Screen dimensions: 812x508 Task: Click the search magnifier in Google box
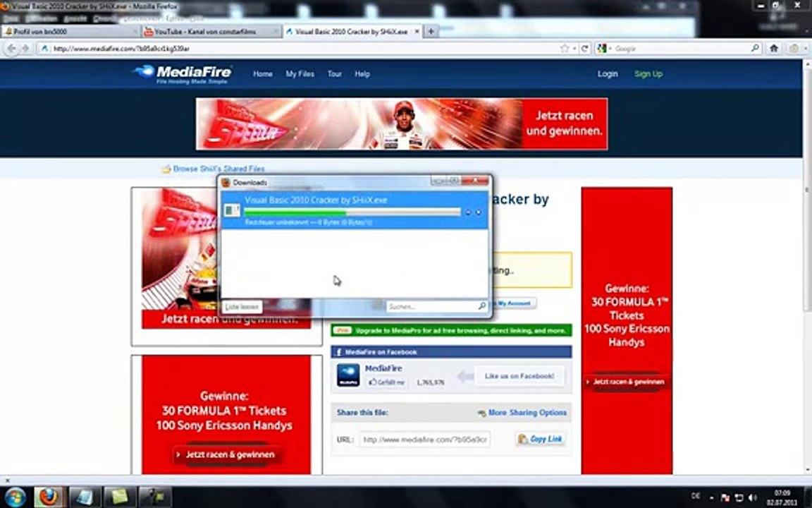click(755, 48)
